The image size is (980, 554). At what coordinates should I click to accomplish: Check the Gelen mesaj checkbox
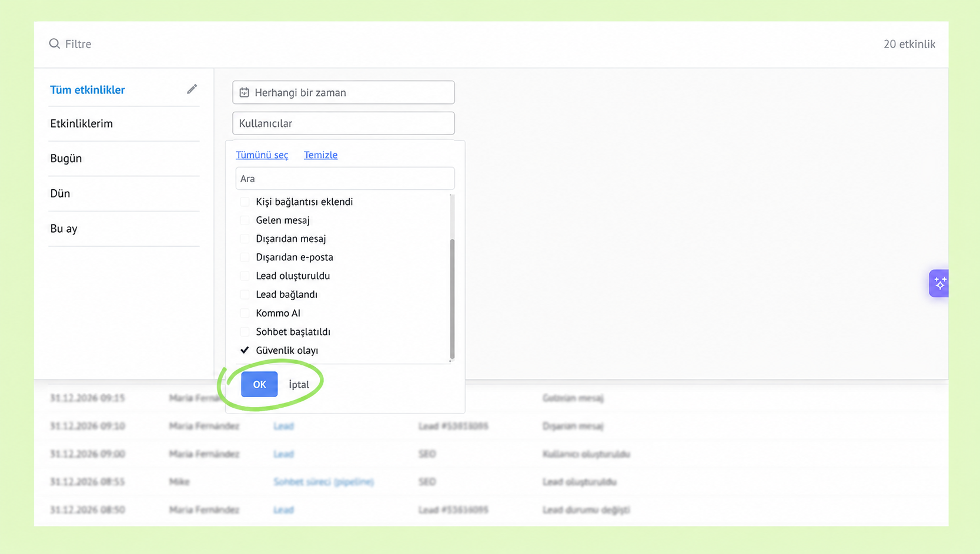[245, 220]
